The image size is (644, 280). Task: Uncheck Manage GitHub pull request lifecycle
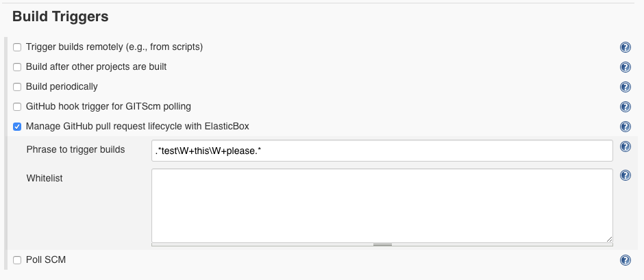point(17,127)
